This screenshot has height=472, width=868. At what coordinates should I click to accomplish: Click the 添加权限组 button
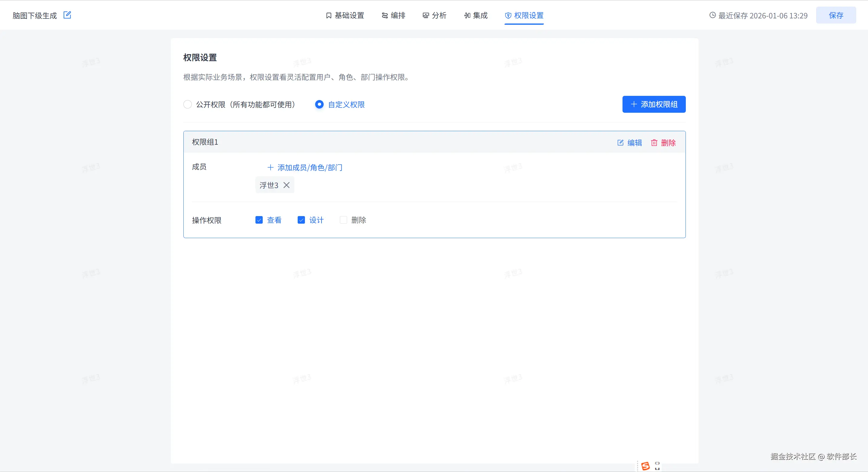654,104
